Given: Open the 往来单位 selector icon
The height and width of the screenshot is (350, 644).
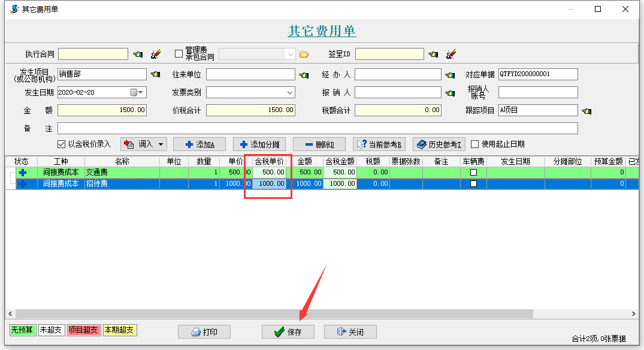Looking at the screenshot, I should (303, 74).
